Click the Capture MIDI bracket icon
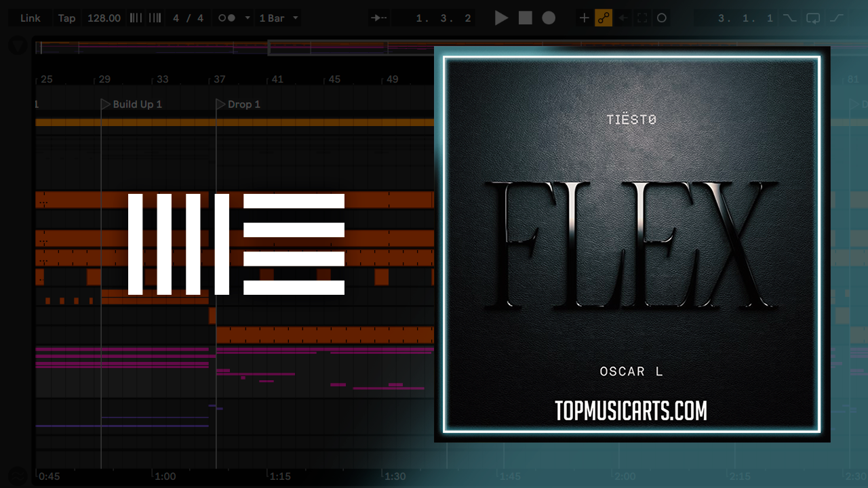 click(x=642, y=18)
